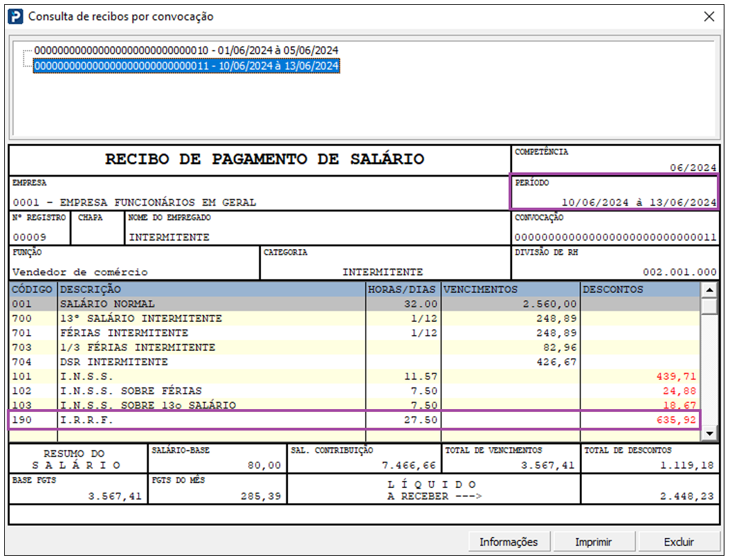Click the 32.00 hours value
Viewport: 730px width, 560px height.
tap(421, 304)
